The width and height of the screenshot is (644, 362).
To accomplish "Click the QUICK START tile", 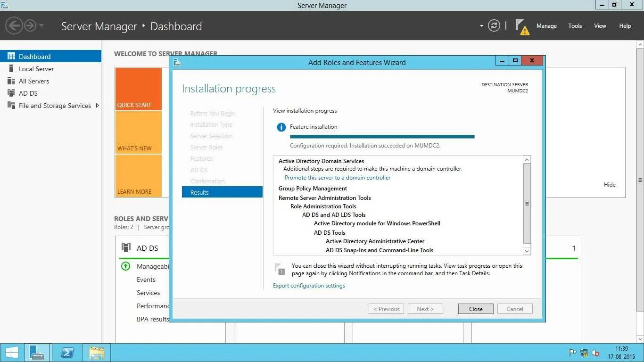I will pos(139,89).
